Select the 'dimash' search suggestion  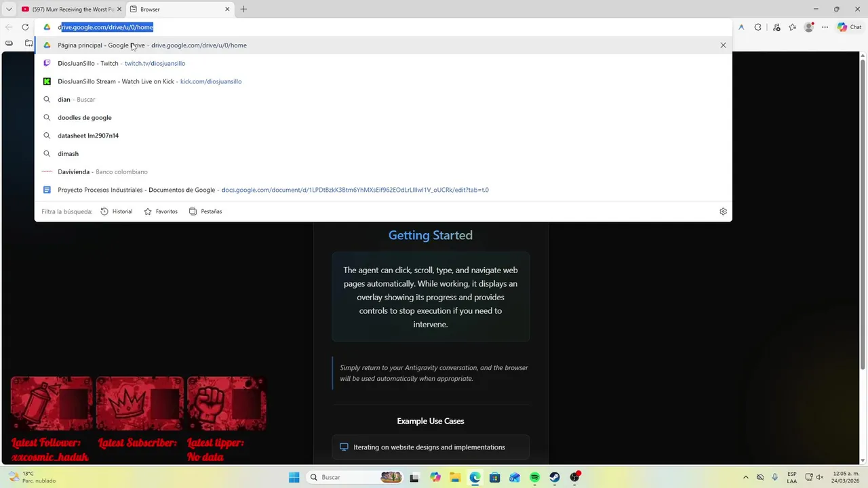pyautogui.click(x=383, y=154)
